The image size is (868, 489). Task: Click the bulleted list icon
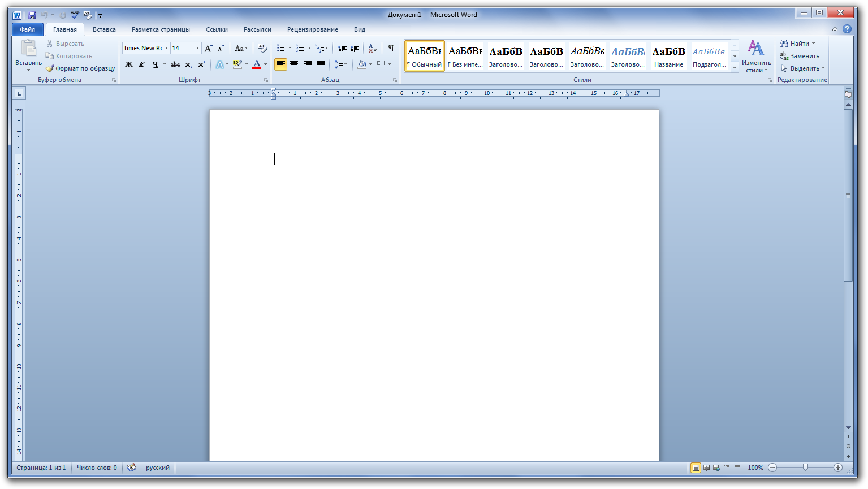click(280, 48)
